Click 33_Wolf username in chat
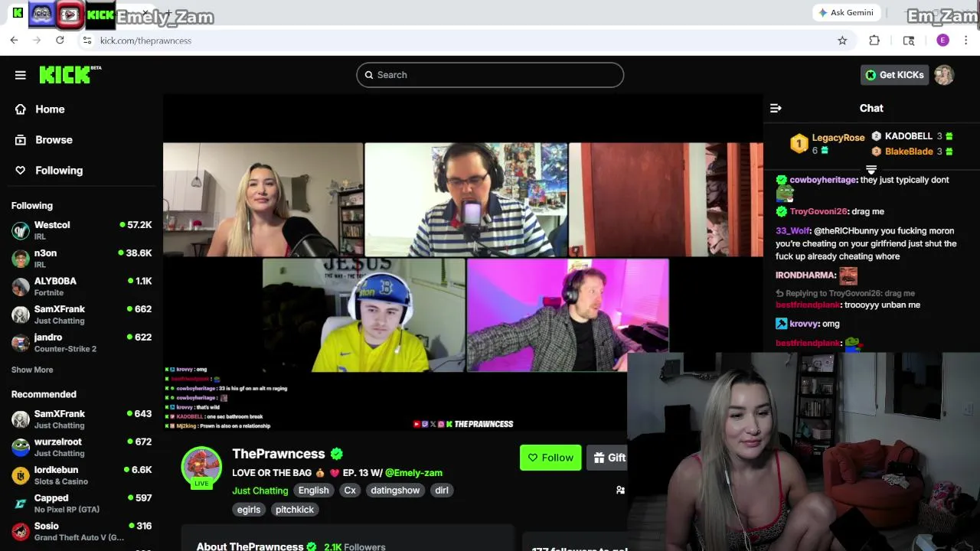The width and height of the screenshot is (980, 551). tap(792, 230)
